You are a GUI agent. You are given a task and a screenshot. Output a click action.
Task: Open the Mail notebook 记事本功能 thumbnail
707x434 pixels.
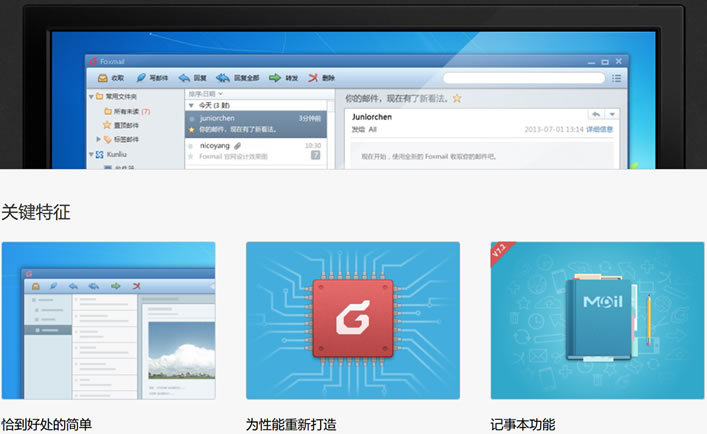click(x=597, y=320)
